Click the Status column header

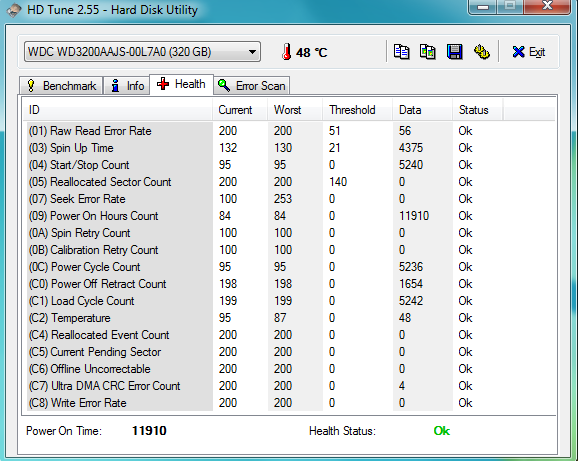click(x=477, y=110)
